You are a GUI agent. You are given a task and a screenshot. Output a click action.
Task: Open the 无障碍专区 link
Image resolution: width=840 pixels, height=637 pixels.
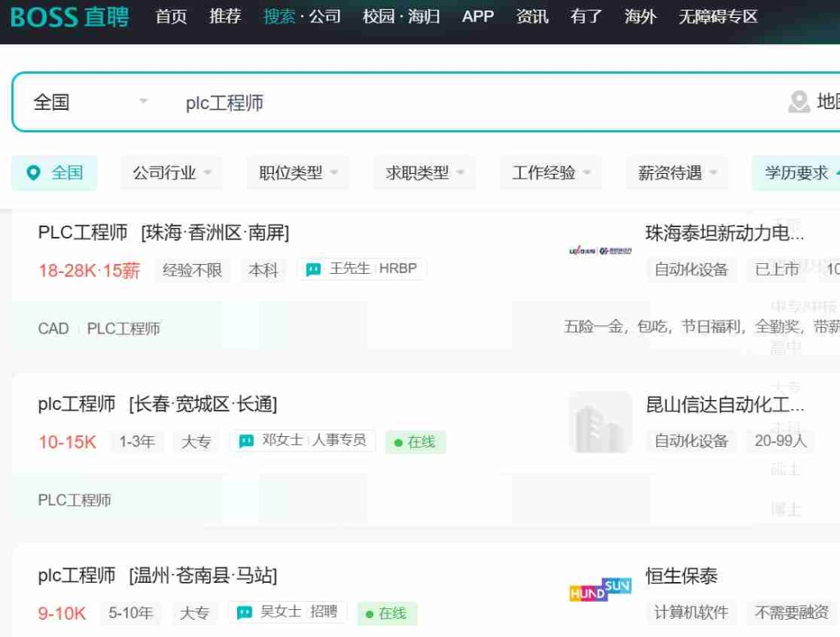pyautogui.click(x=718, y=16)
